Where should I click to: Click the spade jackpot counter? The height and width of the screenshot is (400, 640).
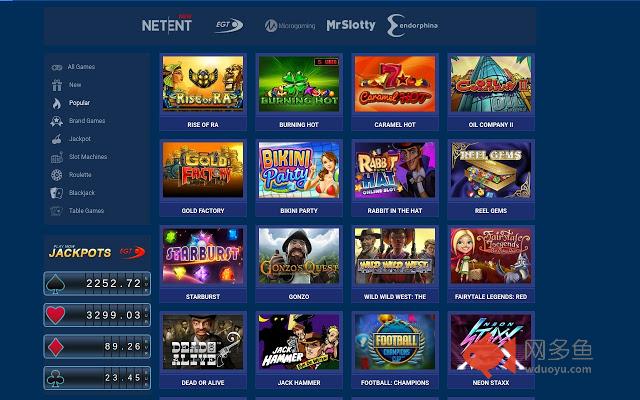(x=97, y=283)
